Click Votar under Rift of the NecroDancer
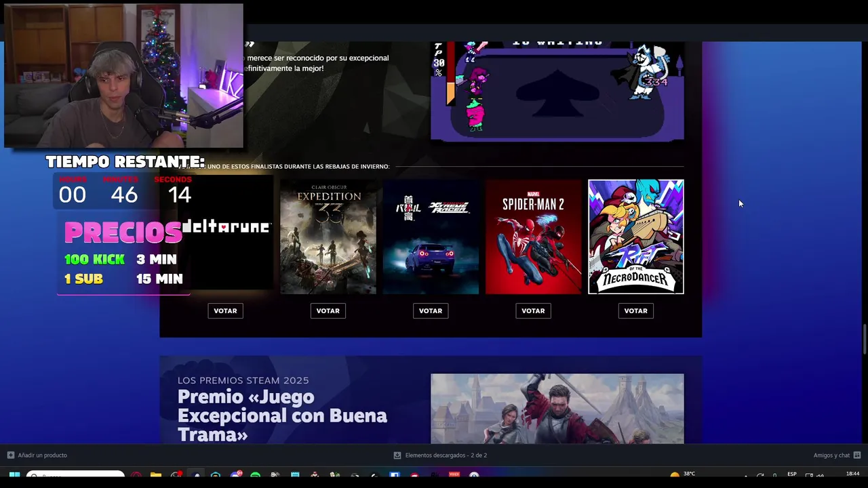The image size is (868, 488). click(x=635, y=310)
